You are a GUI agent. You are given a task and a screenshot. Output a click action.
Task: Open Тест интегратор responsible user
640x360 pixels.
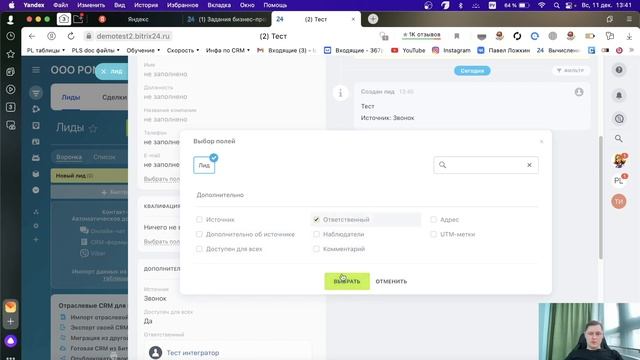[x=193, y=353]
